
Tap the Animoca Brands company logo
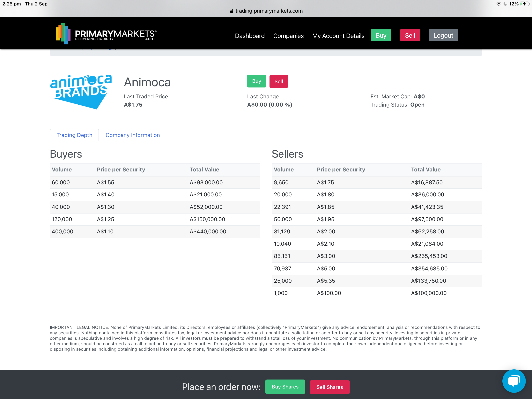(x=81, y=92)
